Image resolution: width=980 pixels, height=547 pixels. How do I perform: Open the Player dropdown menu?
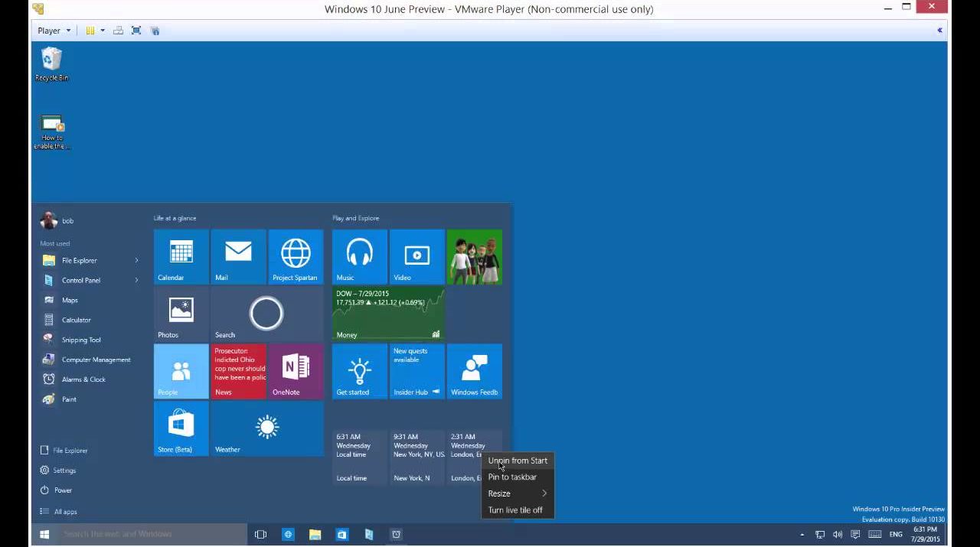(x=54, y=31)
